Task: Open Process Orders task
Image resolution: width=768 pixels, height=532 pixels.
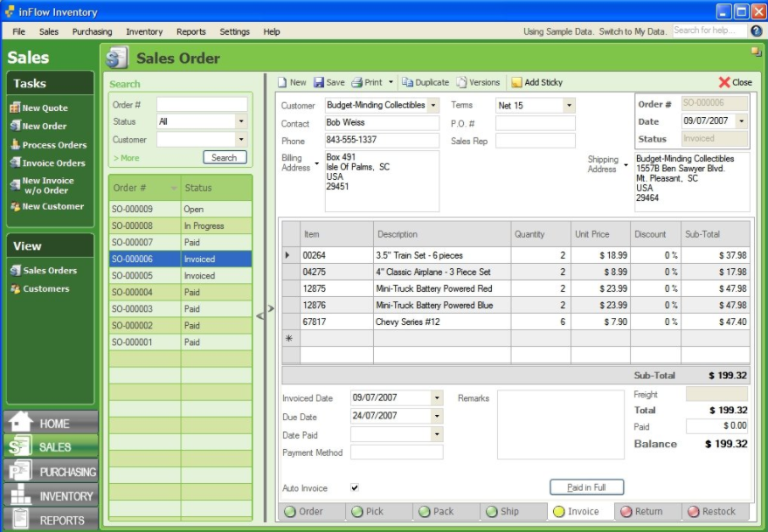Action: coord(54,145)
